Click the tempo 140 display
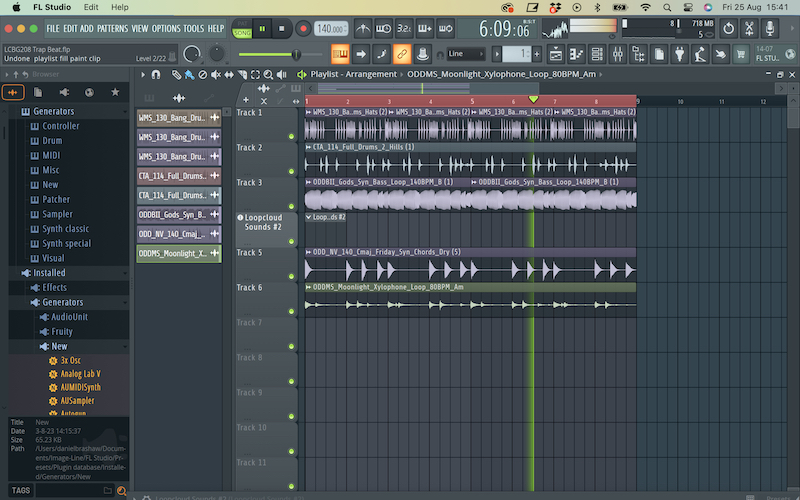Image resolution: width=800 pixels, height=500 pixels. [330, 29]
